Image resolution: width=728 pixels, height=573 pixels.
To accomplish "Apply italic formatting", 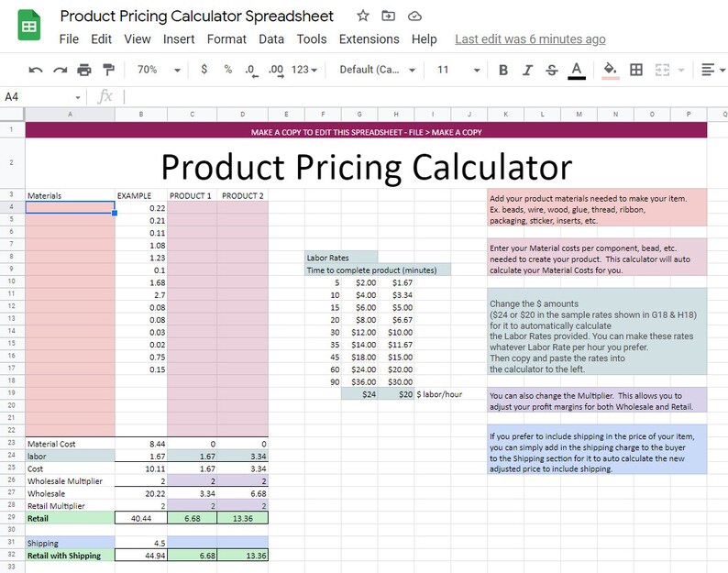I will pyautogui.click(x=527, y=70).
